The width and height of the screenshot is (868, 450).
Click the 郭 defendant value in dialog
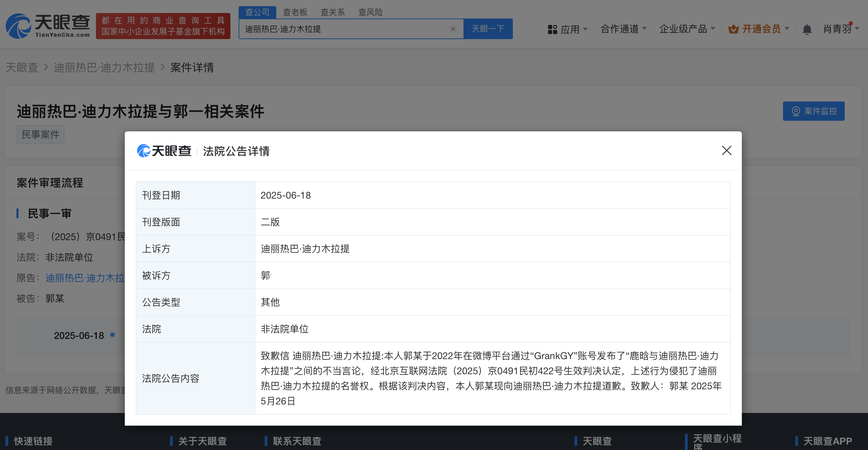click(266, 275)
